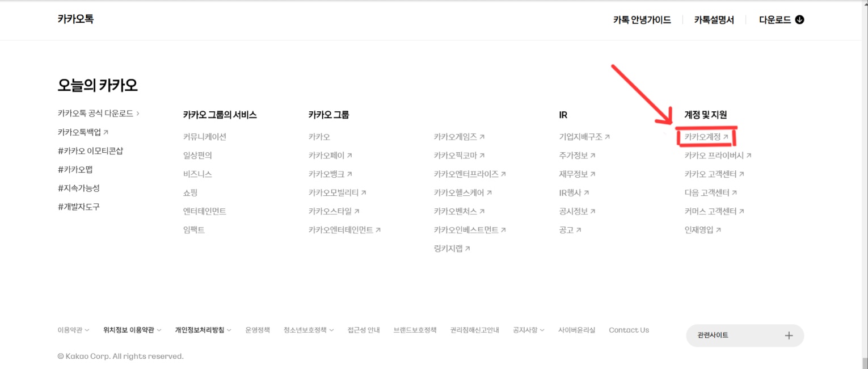Open 일상편의 service category
This screenshot has height=369, width=868.
[x=197, y=156]
